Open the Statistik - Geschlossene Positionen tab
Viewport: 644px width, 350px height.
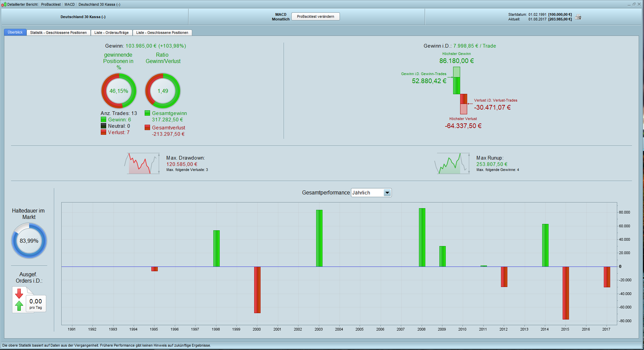[x=58, y=33]
